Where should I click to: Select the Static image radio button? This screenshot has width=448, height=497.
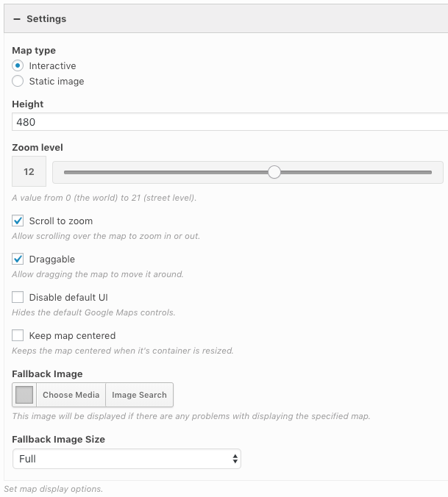click(18, 82)
